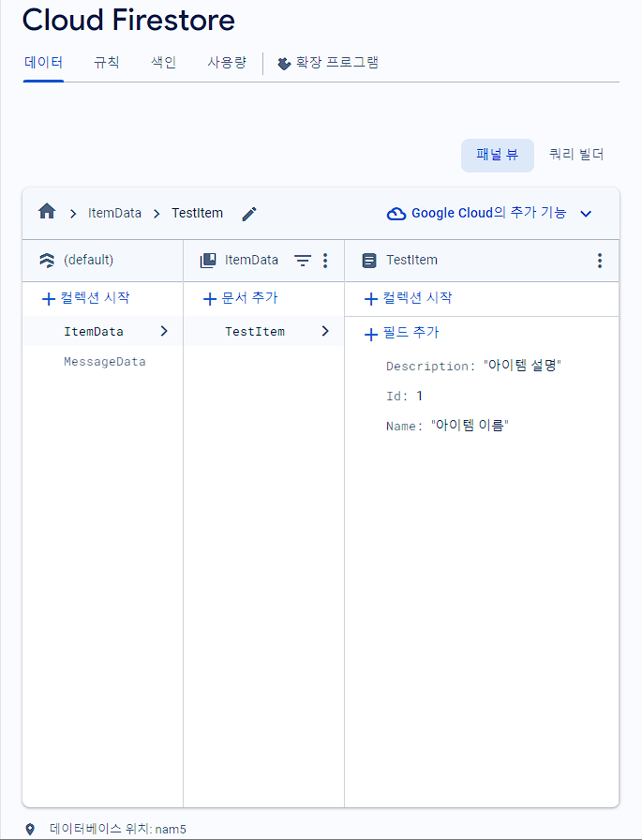
Task: Open ItemData collection three-dot menu
Action: (325, 261)
